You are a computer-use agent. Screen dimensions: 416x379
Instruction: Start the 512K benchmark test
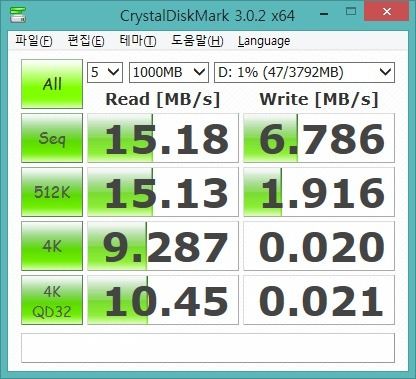pyautogui.click(x=52, y=192)
